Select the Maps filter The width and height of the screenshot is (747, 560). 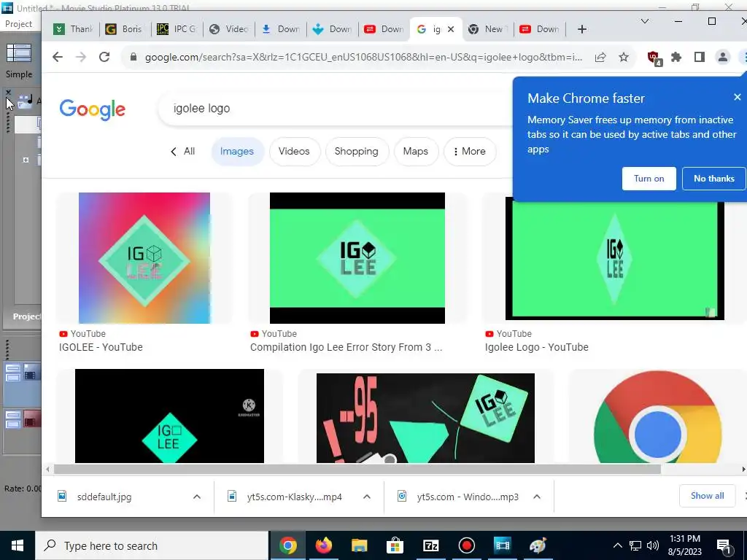point(415,152)
